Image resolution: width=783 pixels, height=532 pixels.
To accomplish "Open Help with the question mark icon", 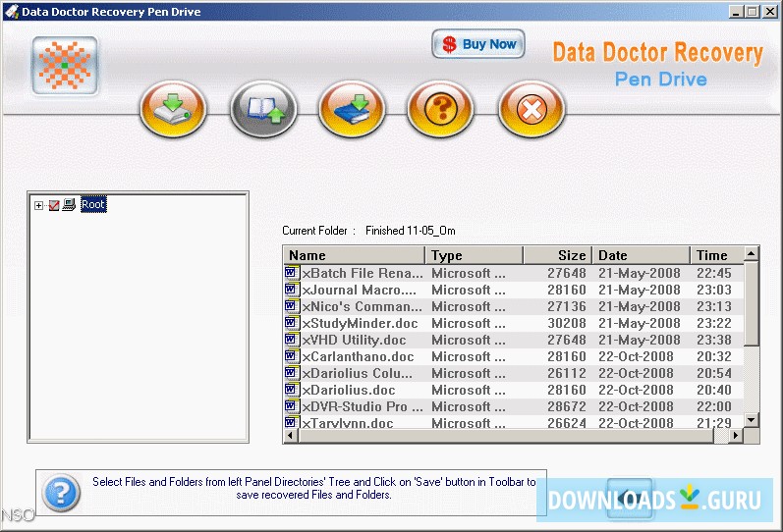I will (440, 108).
